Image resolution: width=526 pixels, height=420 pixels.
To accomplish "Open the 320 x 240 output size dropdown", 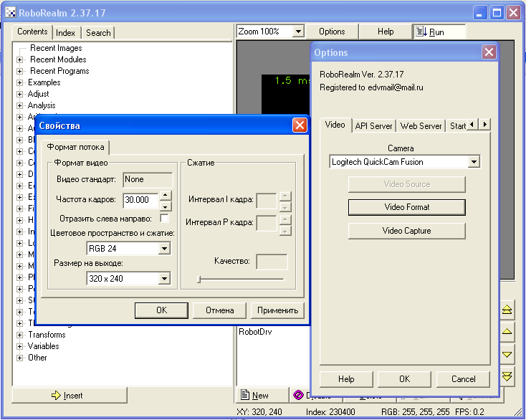I will pos(164,279).
